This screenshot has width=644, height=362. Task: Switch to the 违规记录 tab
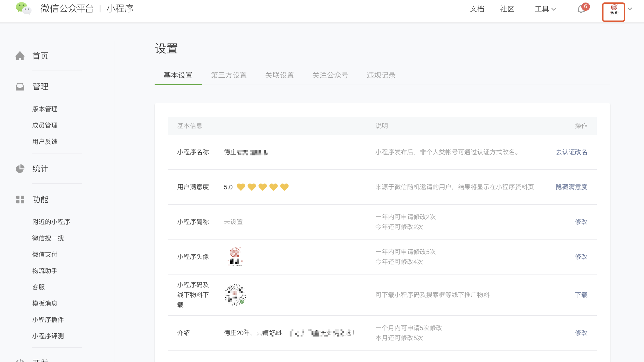381,75
